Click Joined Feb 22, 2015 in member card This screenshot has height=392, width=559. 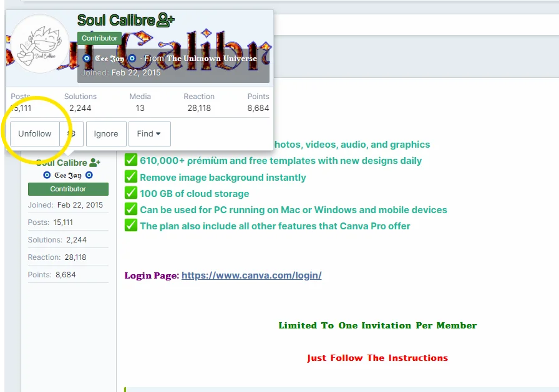click(x=121, y=73)
